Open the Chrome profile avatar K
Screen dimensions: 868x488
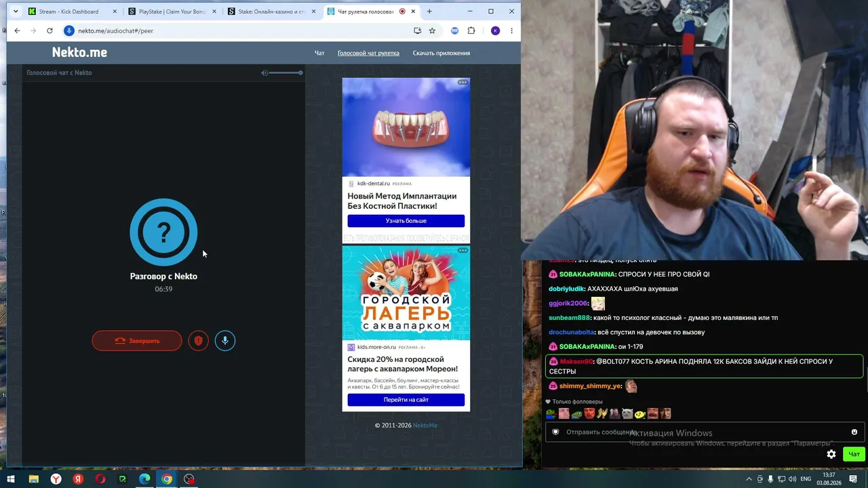(x=496, y=30)
